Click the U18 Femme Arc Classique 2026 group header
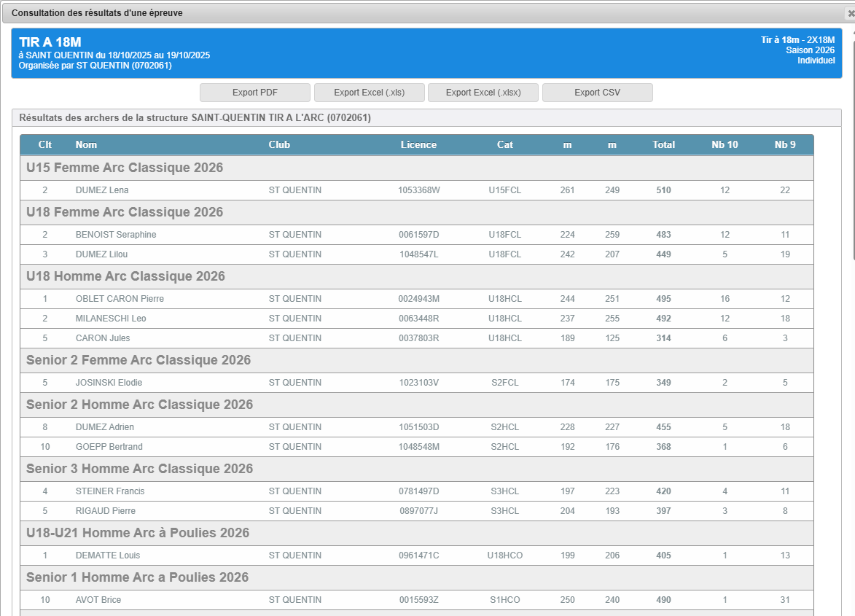This screenshot has height=616, width=855. pyautogui.click(x=125, y=212)
